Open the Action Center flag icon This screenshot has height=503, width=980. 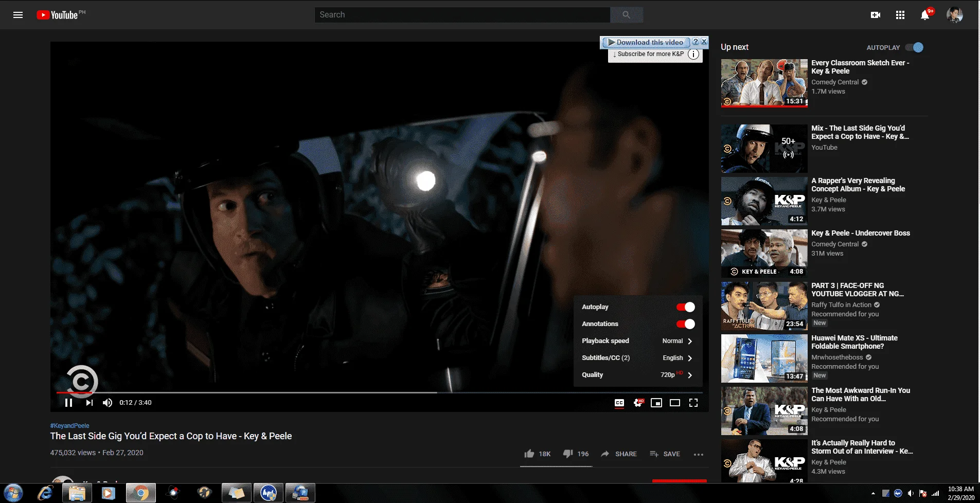point(923,493)
